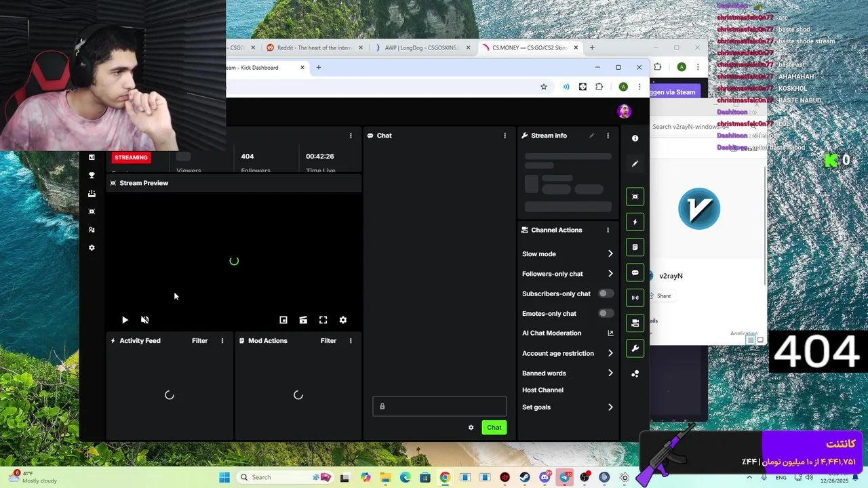Screen dimensions: 868x488
Task: Switch to AWP LongDog CSGOSKINS tab
Action: coord(421,48)
